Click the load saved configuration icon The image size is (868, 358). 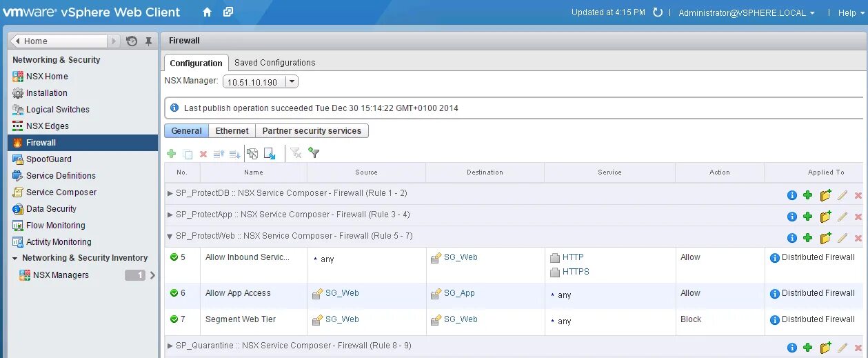point(270,153)
